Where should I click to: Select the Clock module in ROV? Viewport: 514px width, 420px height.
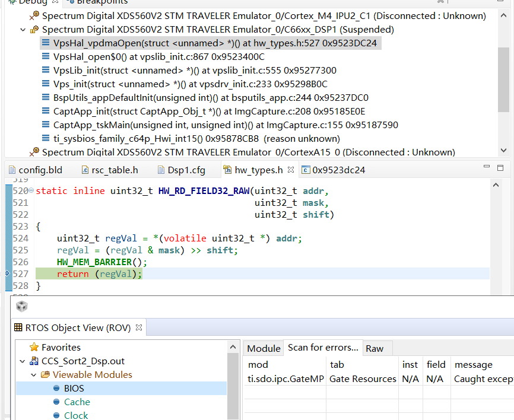click(x=76, y=415)
